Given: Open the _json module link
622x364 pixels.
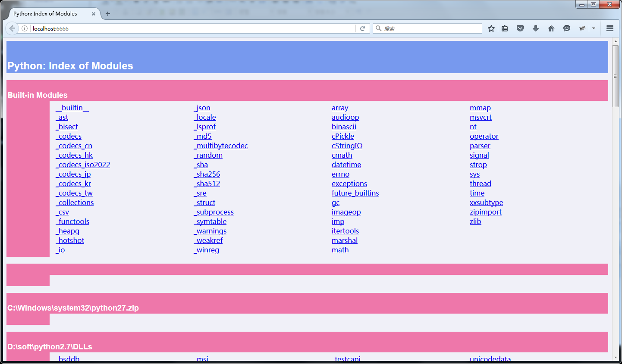Looking at the screenshot, I should coord(202,108).
